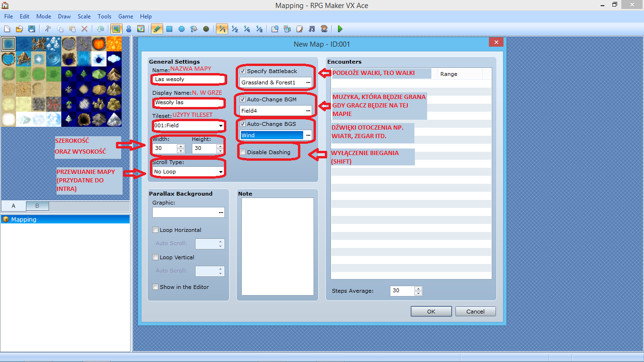Set map zoom to 1/8 scale

[259, 29]
